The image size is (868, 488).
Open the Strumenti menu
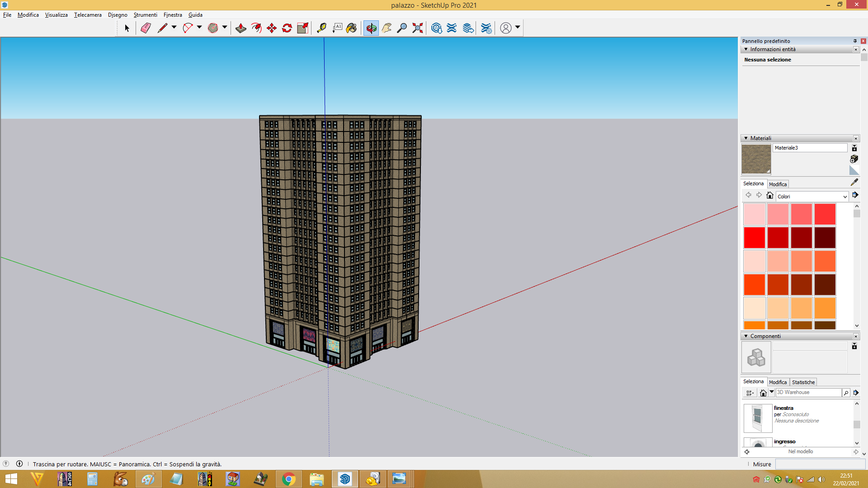click(145, 15)
